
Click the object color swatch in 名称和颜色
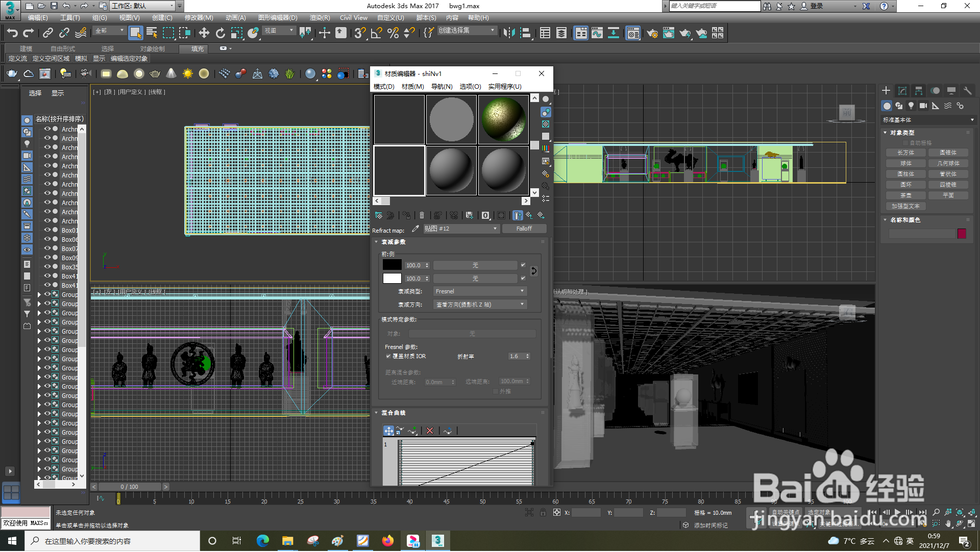[962, 234]
